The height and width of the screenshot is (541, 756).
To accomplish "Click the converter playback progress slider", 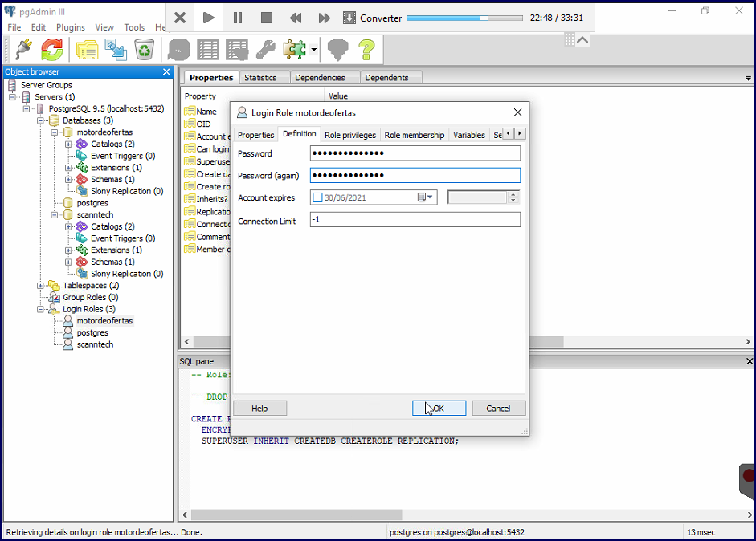I will click(x=464, y=18).
